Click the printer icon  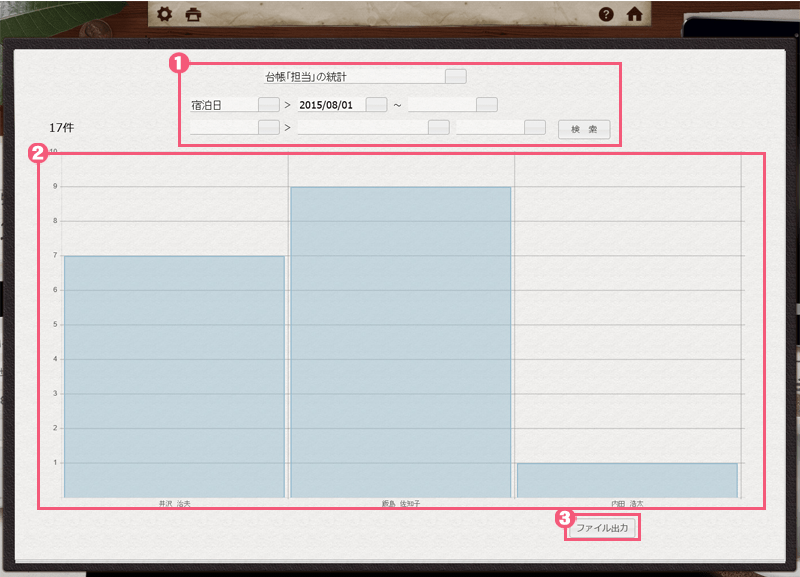[x=194, y=14]
